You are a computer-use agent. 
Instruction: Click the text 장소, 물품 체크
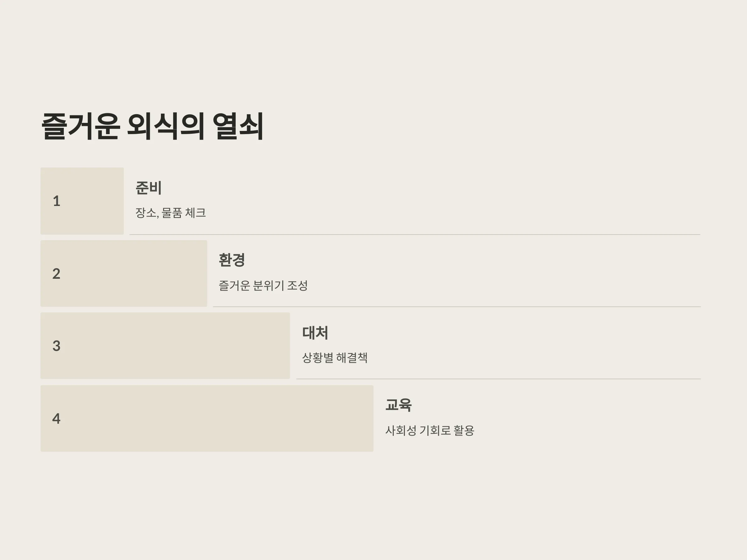[171, 213]
